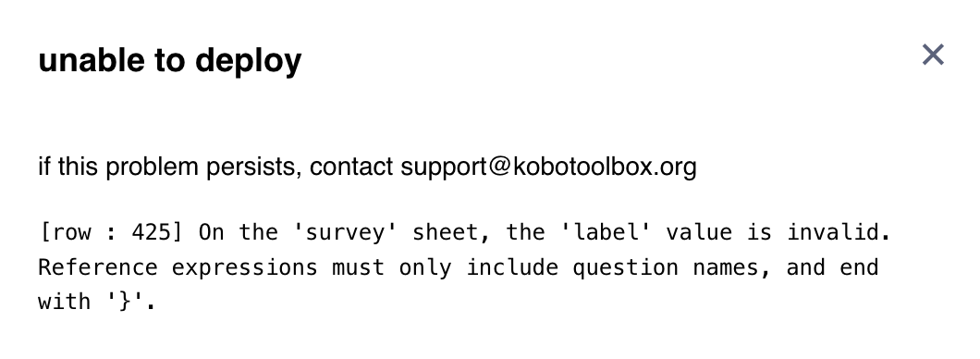
Task: Close the unable to deploy dialog
Action: [x=933, y=55]
